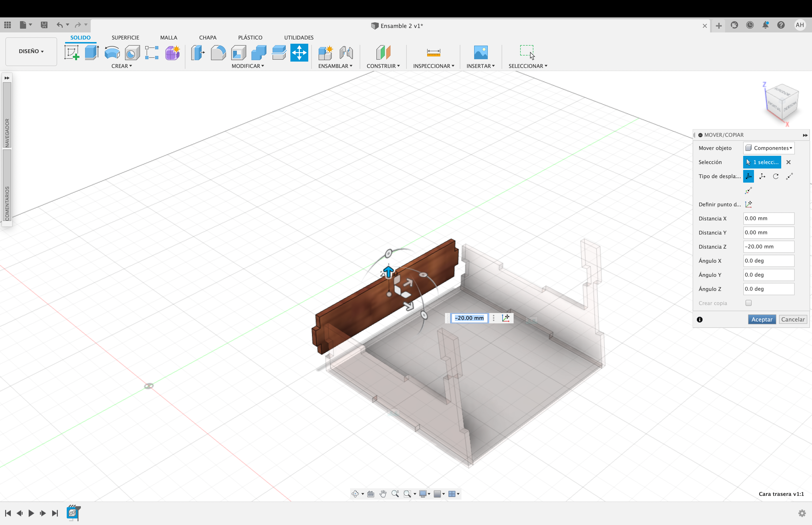
Task: Enable the Crear copia checkbox
Action: coord(748,303)
